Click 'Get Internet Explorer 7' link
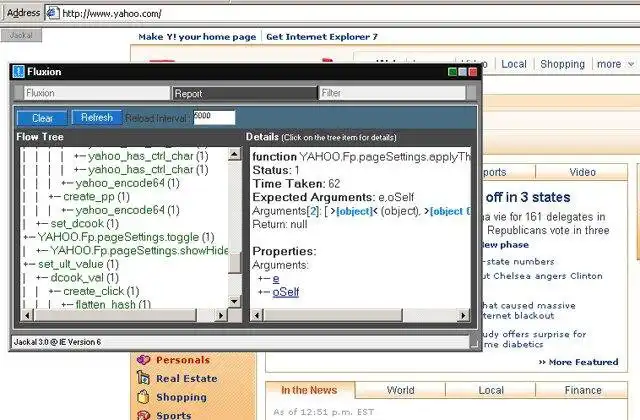The height and width of the screenshot is (420, 640). 322,37
